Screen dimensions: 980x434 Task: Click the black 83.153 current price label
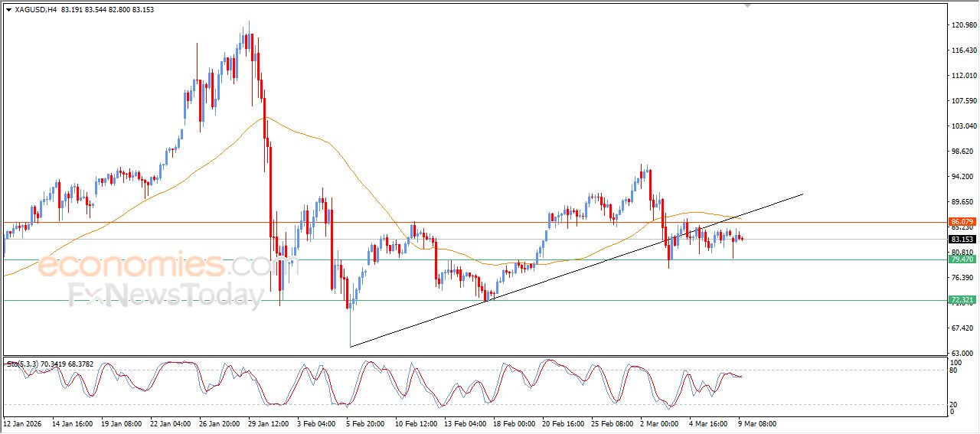click(962, 239)
